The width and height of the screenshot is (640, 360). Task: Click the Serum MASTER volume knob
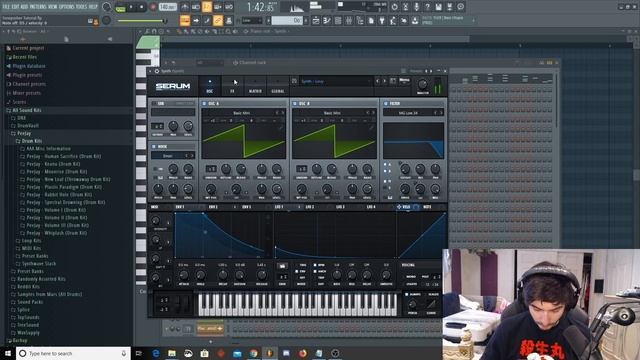click(423, 84)
